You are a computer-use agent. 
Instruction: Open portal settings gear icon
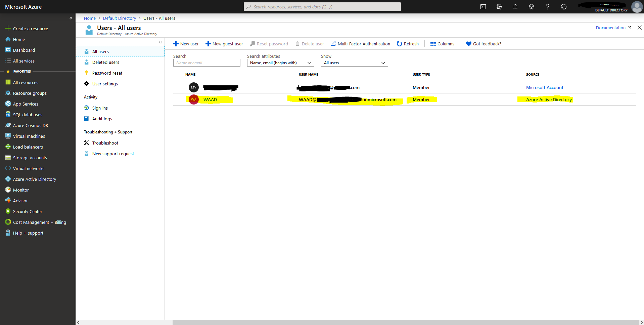[532, 7]
